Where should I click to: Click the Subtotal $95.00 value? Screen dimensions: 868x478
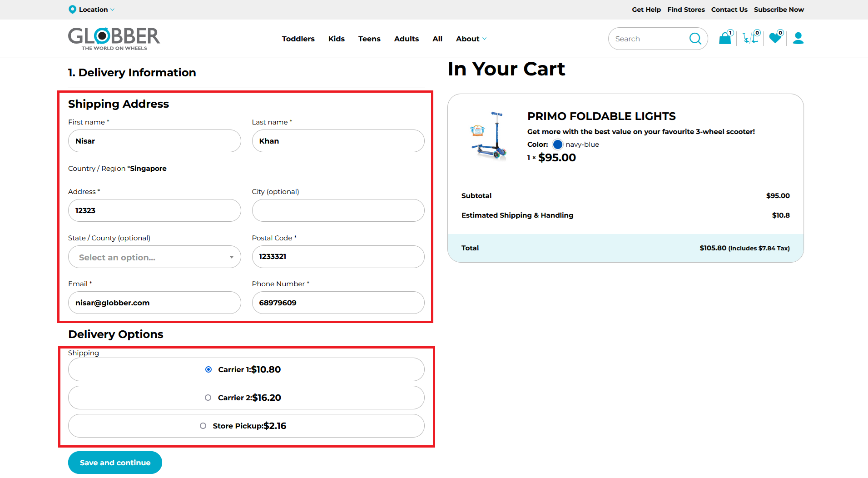[778, 196]
